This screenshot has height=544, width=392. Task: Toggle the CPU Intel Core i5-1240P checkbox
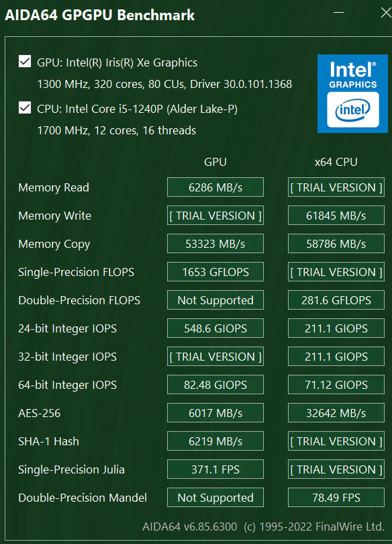pos(25,108)
